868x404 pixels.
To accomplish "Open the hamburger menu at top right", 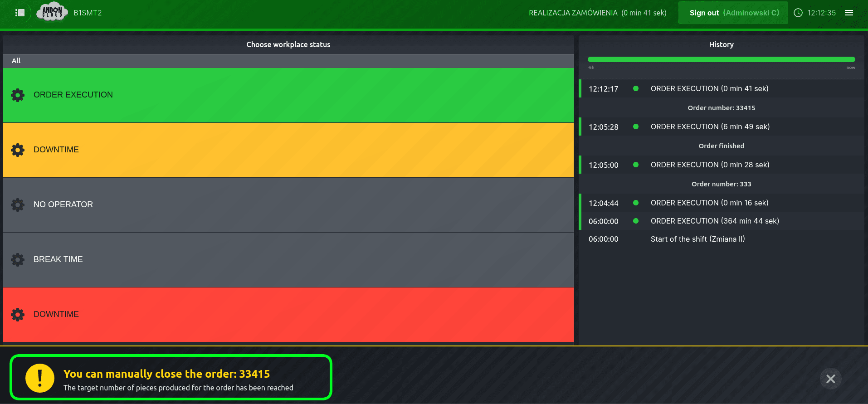I will point(849,13).
